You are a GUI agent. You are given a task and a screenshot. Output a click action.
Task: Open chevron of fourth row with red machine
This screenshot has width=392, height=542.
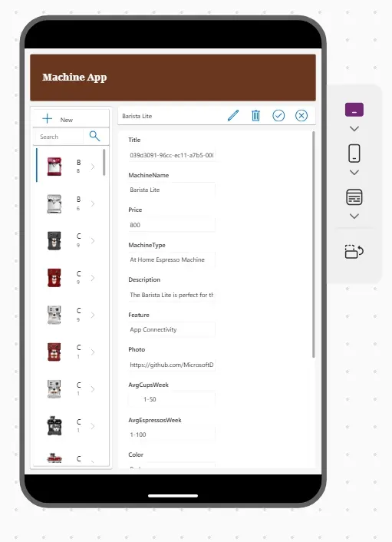(93, 278)
